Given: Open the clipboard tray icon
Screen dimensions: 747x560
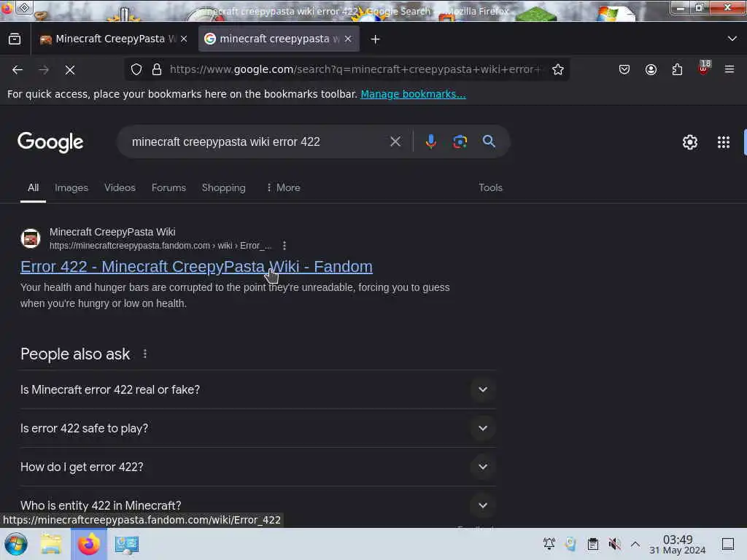Looking at the screenshot, I should pos(592,544).
